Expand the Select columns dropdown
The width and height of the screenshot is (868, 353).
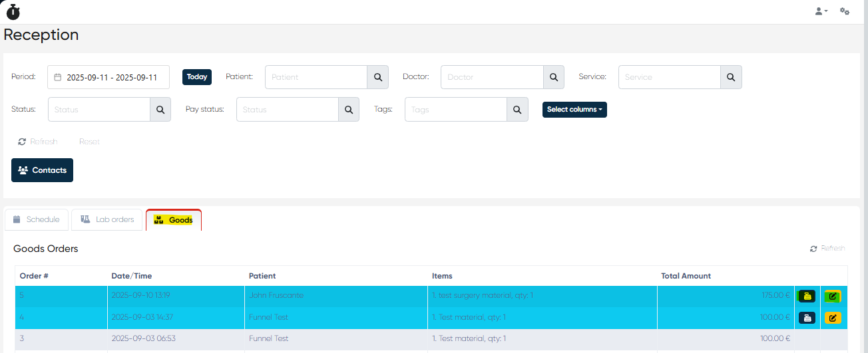(574, 110)
